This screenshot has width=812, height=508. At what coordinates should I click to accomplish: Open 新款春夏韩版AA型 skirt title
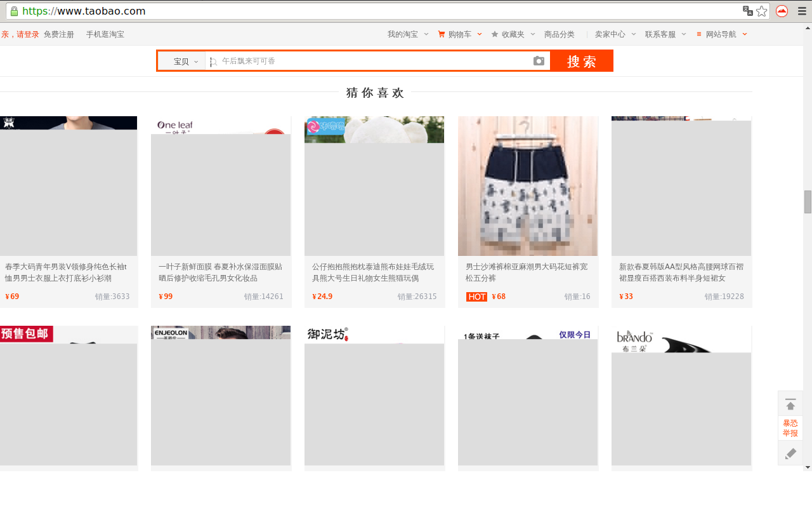tap(681, 272)
